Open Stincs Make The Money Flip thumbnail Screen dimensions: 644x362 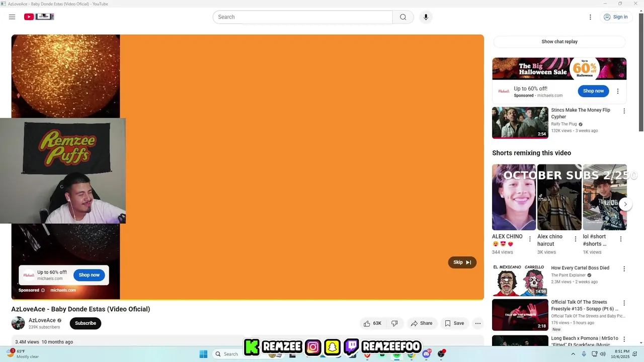[520, 123]
